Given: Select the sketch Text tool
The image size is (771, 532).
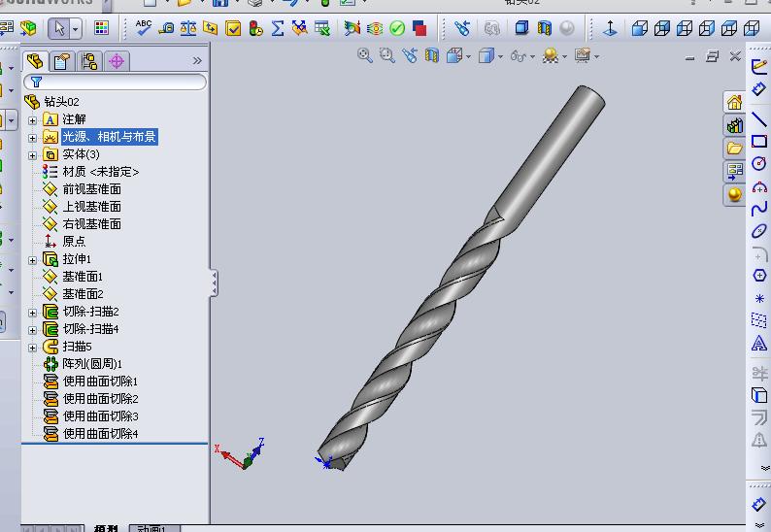Looking at the screenshot, I should pyautogui.click(x=759, y=343).
